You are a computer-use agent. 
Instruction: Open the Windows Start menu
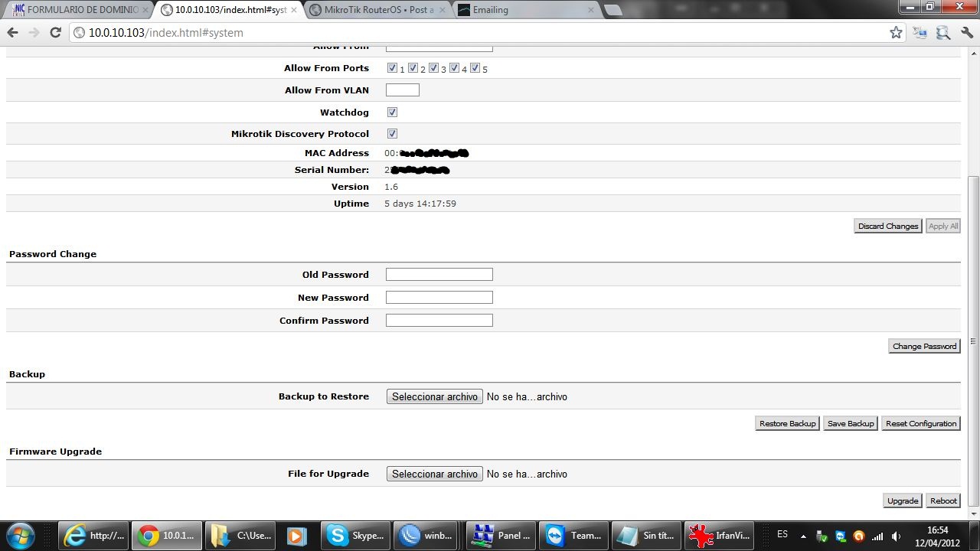point(19,536)
